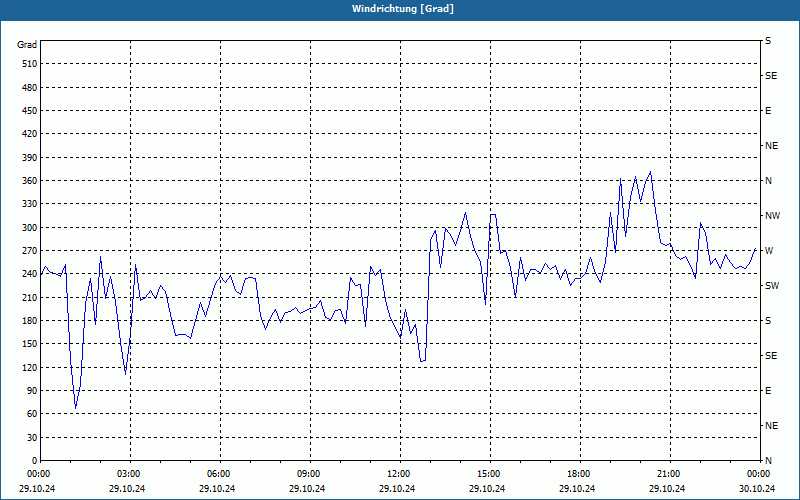Image resolution: width=800 pixels, height=500 pixels.
Task: Select the 240 y-axis value
Action: tap(30, 274)
